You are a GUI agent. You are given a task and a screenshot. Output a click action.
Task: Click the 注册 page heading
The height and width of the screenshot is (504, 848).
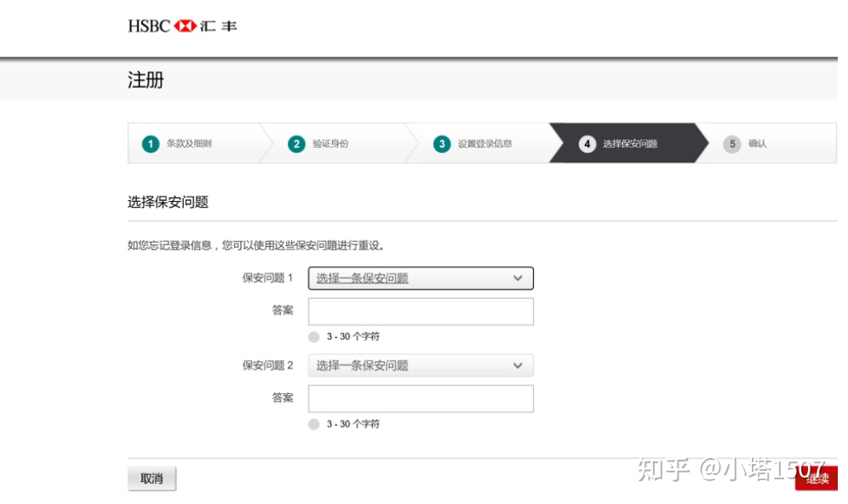coord(146,80)
